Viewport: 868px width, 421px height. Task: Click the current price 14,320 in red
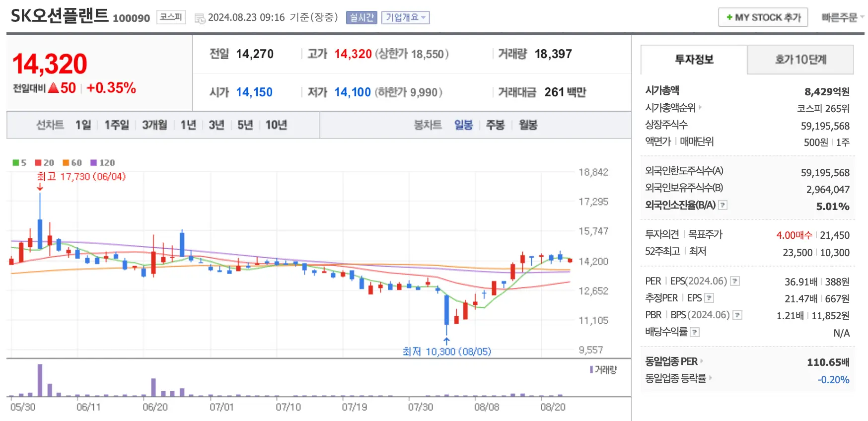[50, 64]
